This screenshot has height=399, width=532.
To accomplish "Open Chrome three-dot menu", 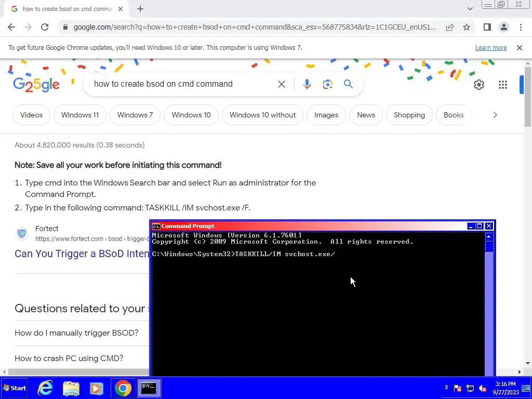I will coord(521,27).
